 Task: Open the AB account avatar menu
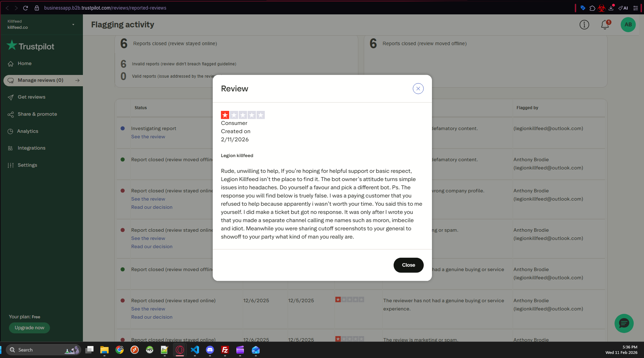pos(628,25)
